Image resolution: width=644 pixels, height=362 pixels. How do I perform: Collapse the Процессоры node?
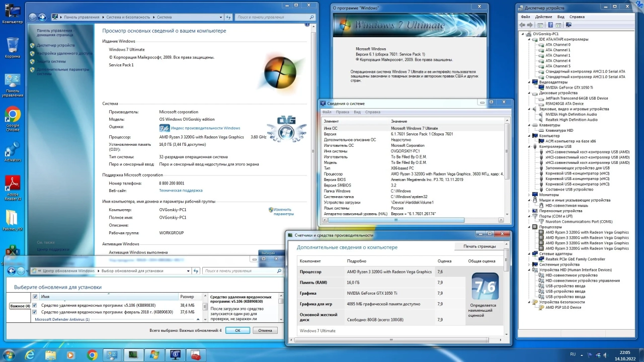point(529,227)
